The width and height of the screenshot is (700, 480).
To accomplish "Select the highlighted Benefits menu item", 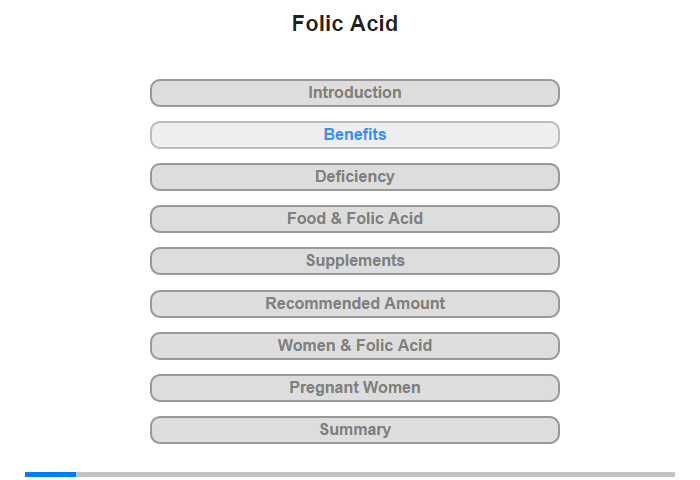I will [x=355, y=135].
